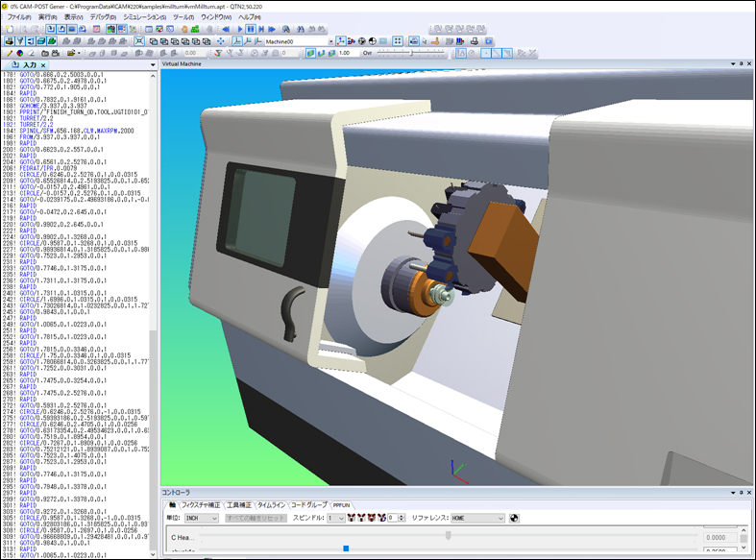
Task: Click the RGB color sphere icon
Action: [x=20, y=54]
